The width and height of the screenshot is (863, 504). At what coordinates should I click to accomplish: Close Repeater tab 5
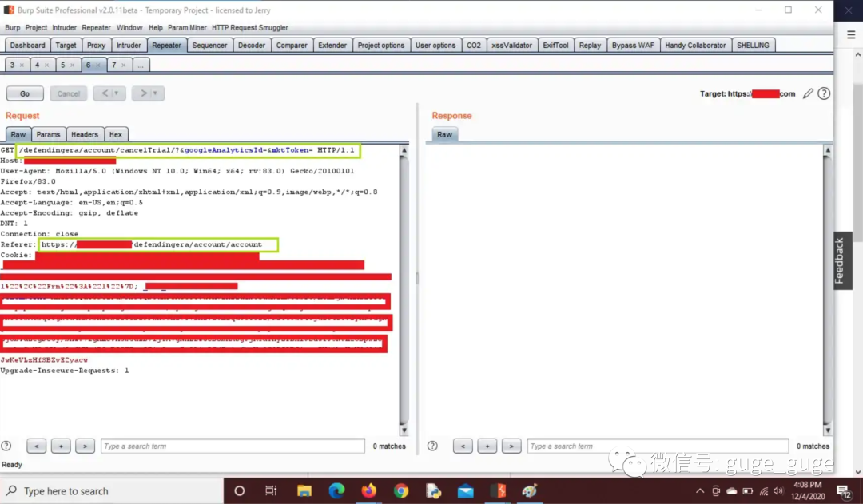(72, 65)
